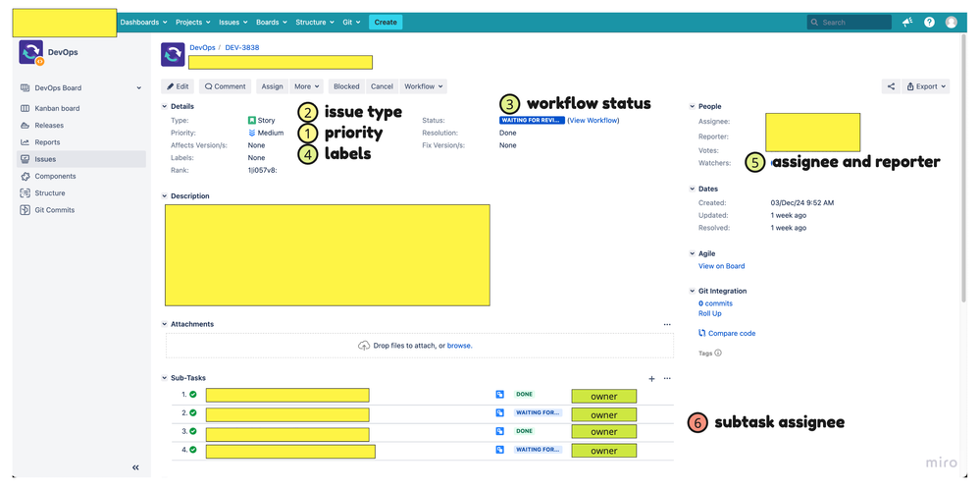Click sub-task 2 WAITING FOR status badge
980x490 pixels.
(x=539, y=413)
